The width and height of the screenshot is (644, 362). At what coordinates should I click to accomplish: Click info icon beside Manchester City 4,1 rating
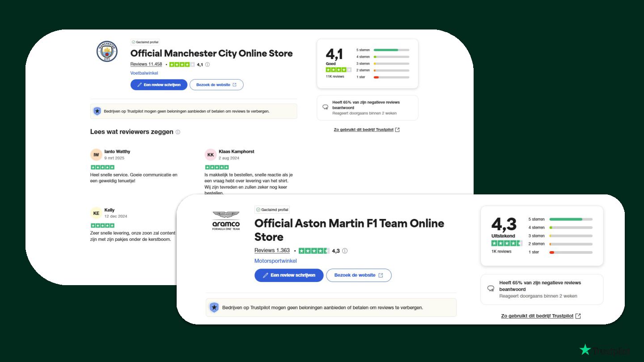208,64
